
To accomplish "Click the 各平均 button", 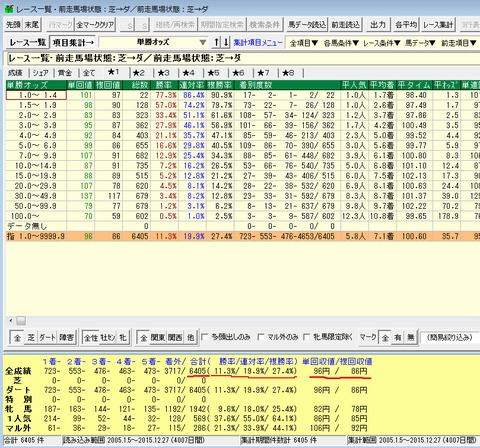I will point(406,25).
